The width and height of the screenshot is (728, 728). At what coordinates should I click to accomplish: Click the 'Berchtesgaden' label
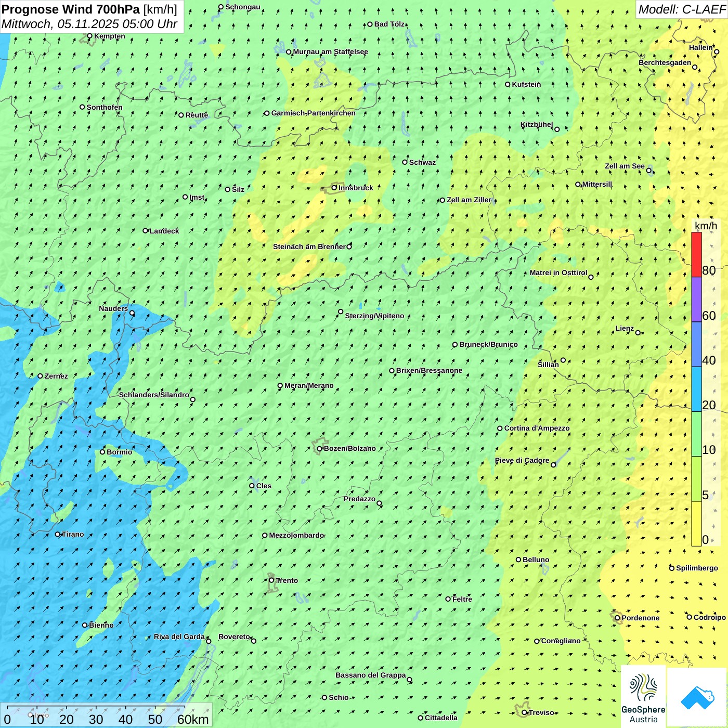(x=665, y=62)
